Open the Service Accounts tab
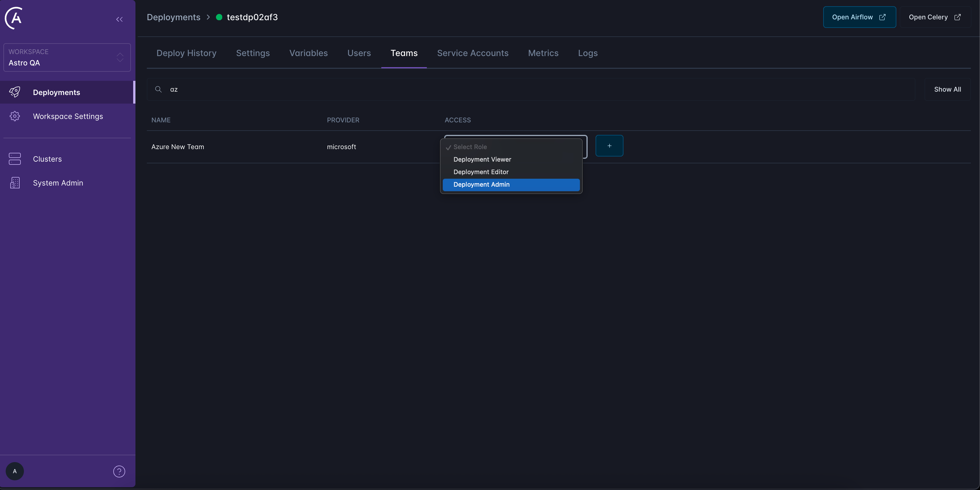The width and height of the screenshot is (980, 490). pyautogui.click(x=473, y=53)
